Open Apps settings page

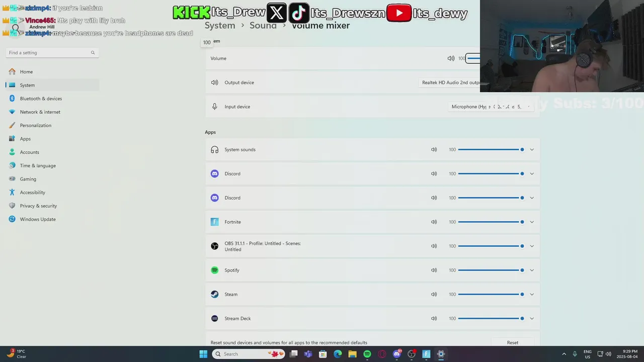[52, 139]
